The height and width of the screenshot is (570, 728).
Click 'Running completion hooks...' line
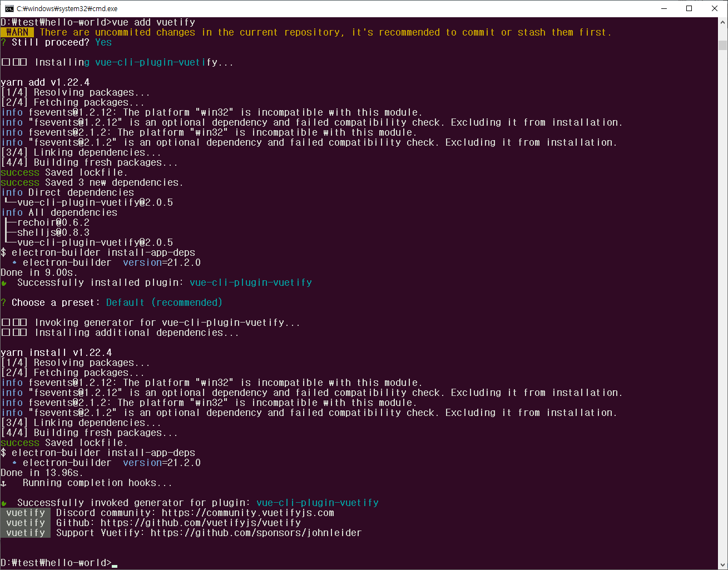[x=97, y=483]
